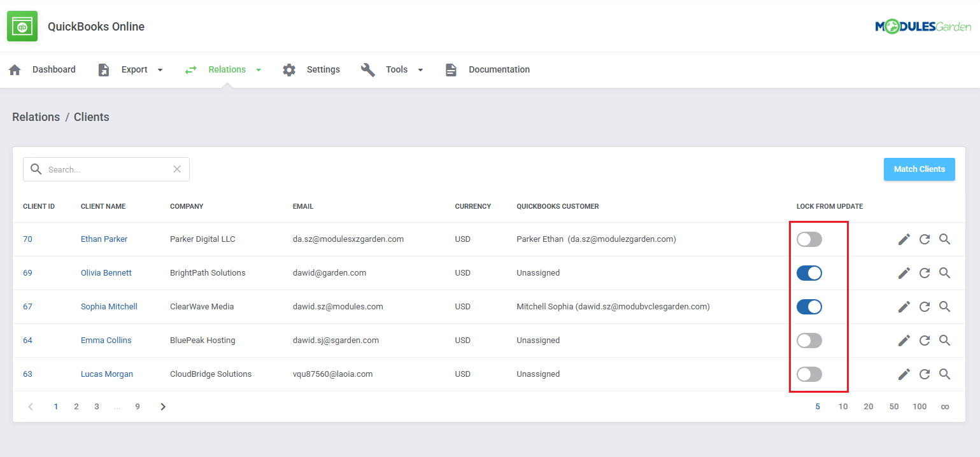Refresh Olivia Bennett's row with the sync icon
Viewport: 980px width, 457px height.
pos(925,273)
